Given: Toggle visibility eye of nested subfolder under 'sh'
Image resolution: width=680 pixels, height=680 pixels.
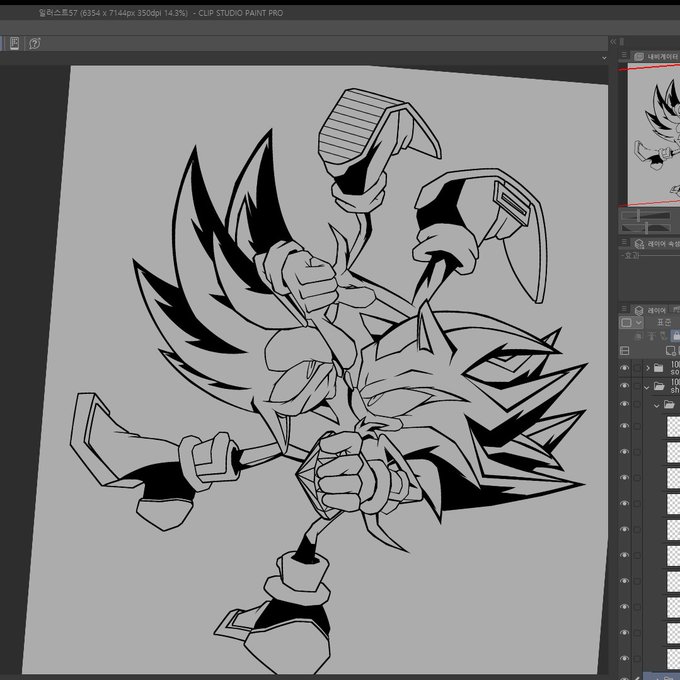Looking at the screenshot, I should click(x=624, y=404).
